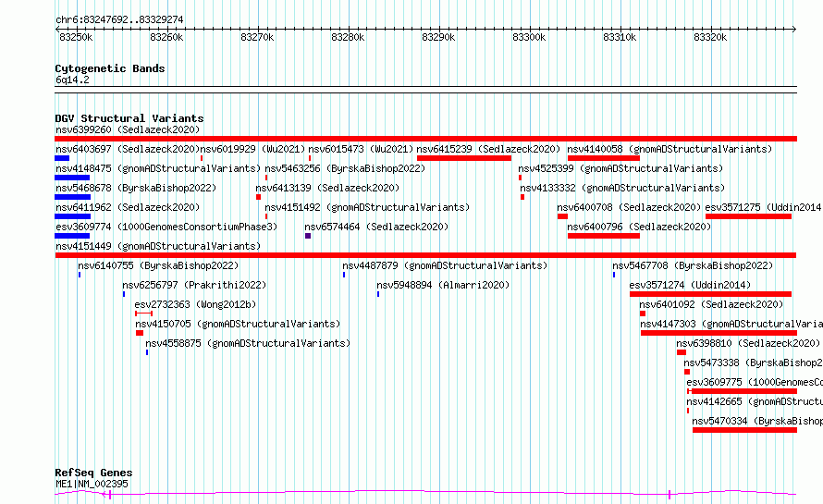Open nsv5948894 (Almarri2020) variant
Screen dimensions: 823x504
(x=444, y=285)
